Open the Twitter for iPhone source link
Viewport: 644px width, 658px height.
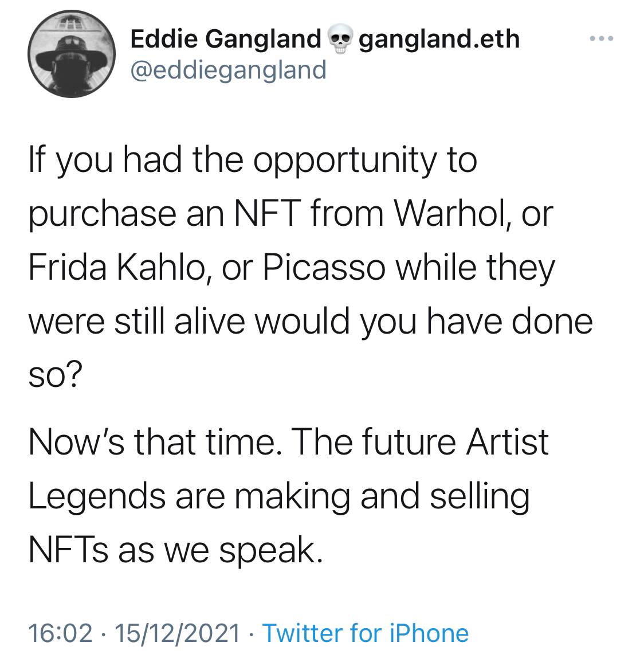[x=366, y=633]
